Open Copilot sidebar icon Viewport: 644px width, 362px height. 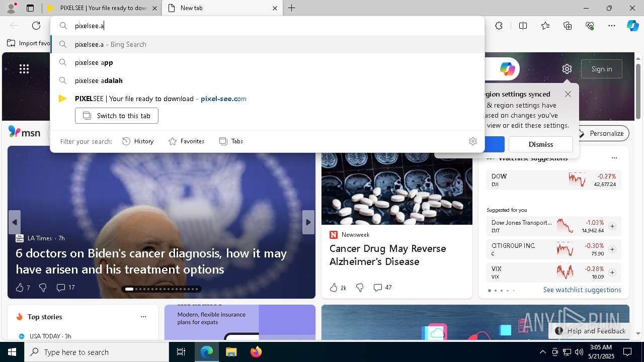tap(632, 26)
